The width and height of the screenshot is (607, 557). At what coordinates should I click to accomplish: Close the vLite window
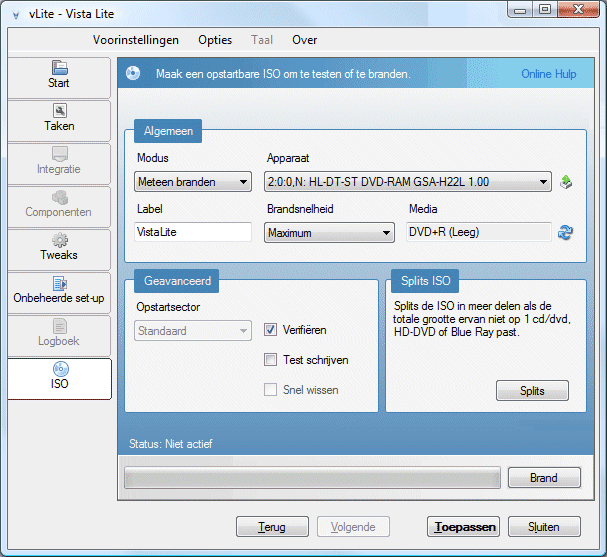click(578, 9)
